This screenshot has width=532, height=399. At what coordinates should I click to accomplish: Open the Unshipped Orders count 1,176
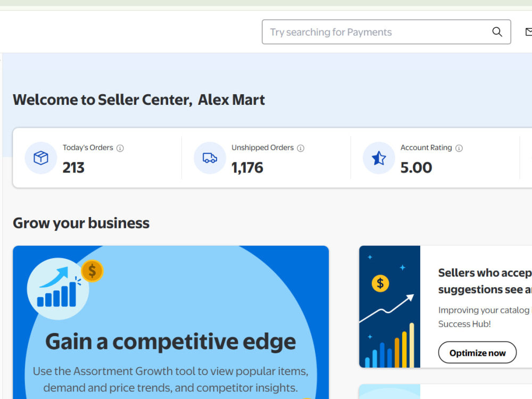click(x=247, y=168)
